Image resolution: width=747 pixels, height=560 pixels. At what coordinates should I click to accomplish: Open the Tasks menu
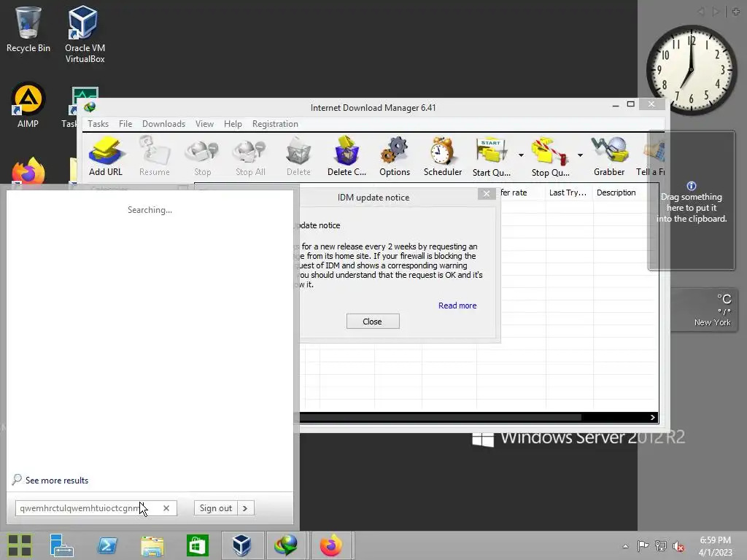[x=98, y=124]
